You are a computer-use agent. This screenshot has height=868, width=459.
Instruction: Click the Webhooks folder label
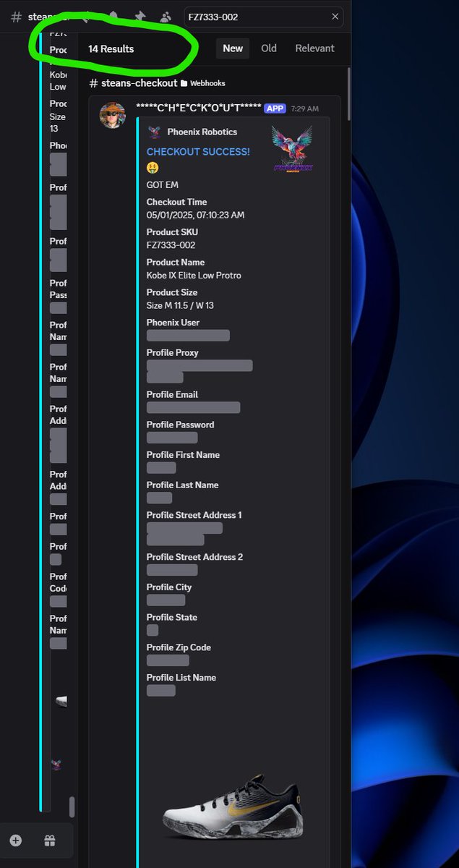204,84
